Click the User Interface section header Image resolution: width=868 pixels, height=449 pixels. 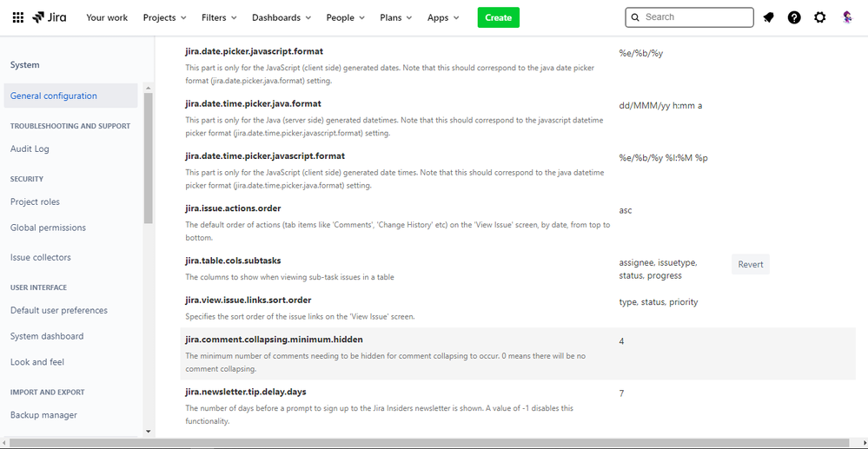point(38,287)
